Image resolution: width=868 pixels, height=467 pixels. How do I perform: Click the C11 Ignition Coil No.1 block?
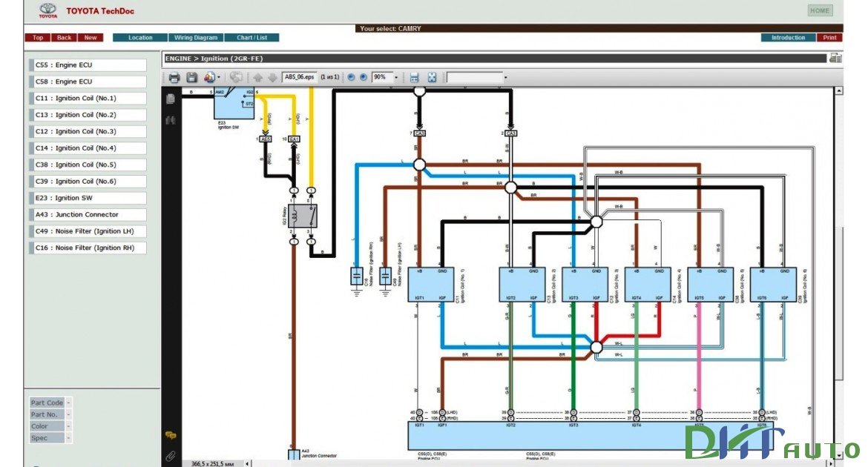click(x=431, y=285)
